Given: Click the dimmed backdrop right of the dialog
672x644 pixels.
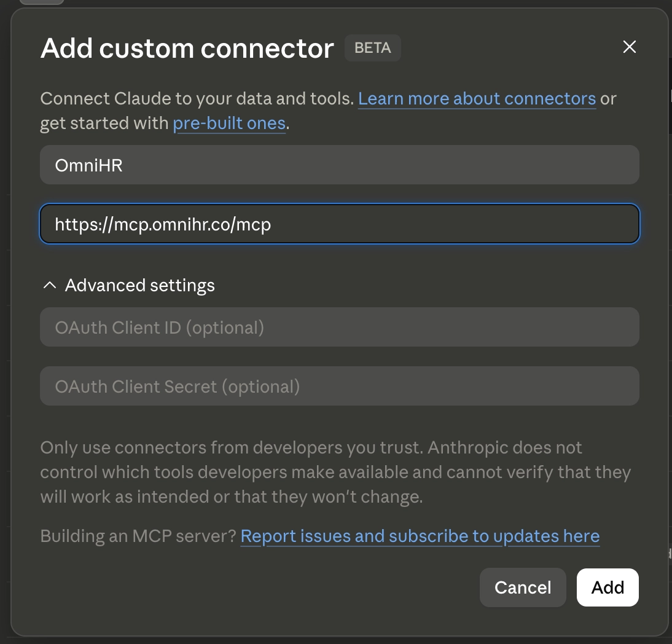Looking at the screenshot, I should click(x=670, y=300).
